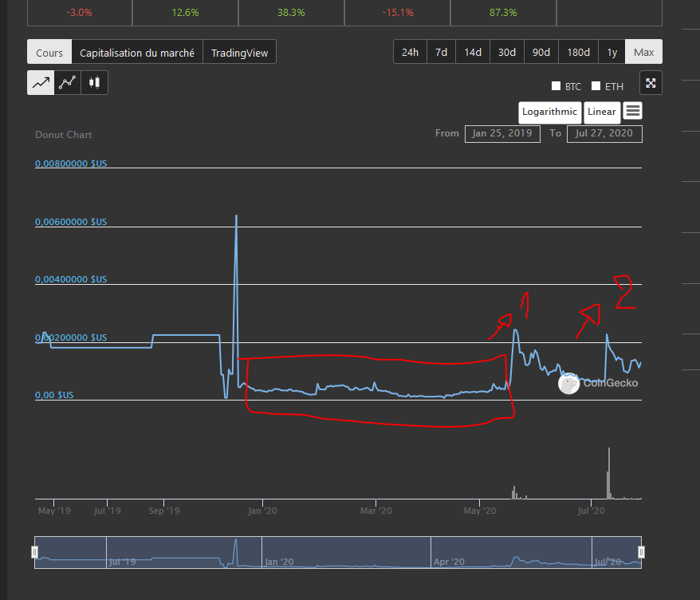Click the fullscreen expand icon
The width and height of the screenshot is (700, 600).
point(651,83)
